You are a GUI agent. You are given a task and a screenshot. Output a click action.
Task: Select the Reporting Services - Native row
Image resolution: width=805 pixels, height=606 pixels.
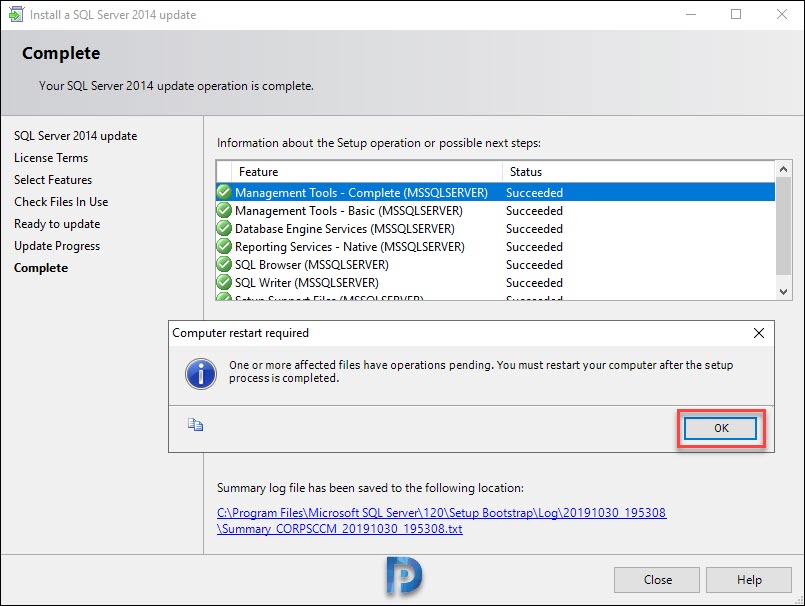point(495,247)
